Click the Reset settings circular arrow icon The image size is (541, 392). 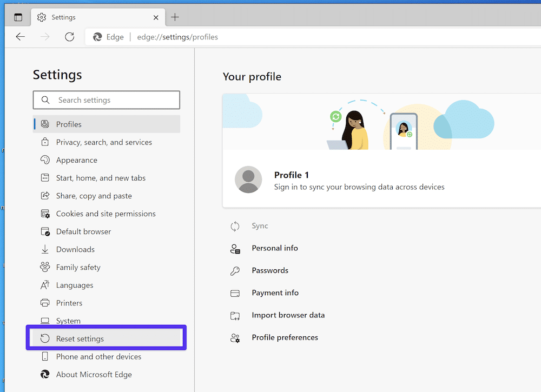pos(44,338)
